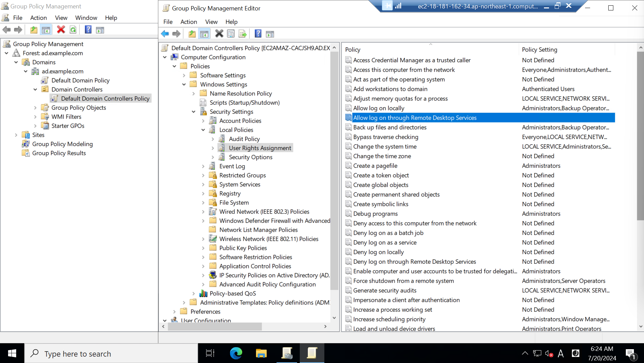Open Help icon in Editor toolbar
Screen dimensions: 644x363
click(258, 34)
